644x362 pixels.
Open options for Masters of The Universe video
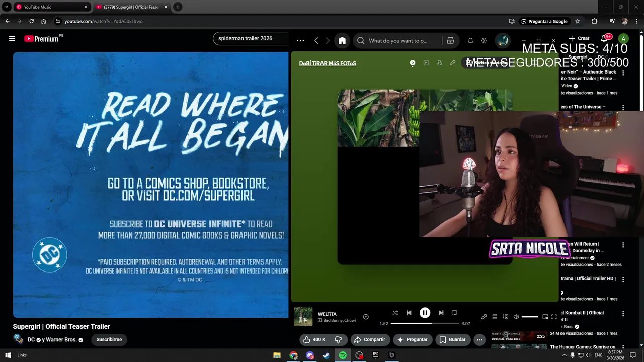623,108
